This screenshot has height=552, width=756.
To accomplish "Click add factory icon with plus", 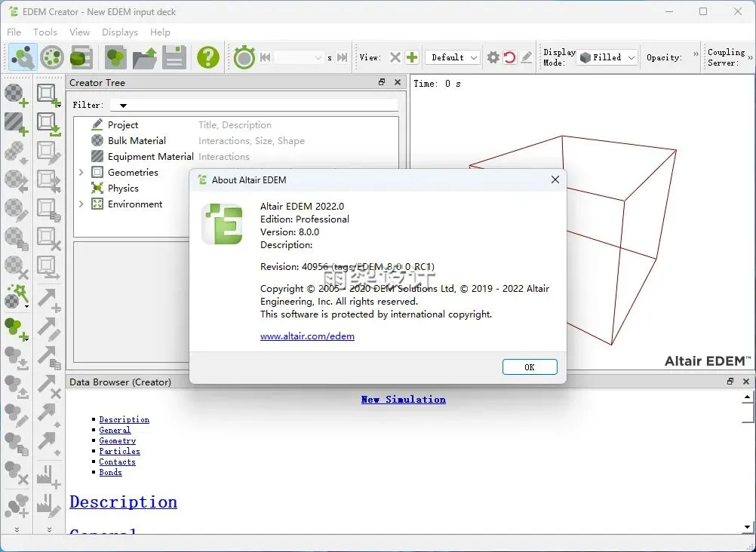I will pos(49,477).
